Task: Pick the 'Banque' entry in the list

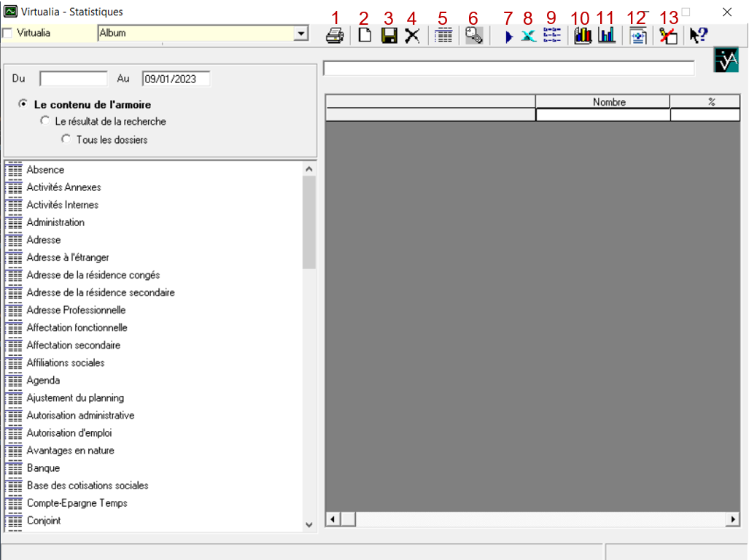Action: pyautogui.click(x=43, y=468)
